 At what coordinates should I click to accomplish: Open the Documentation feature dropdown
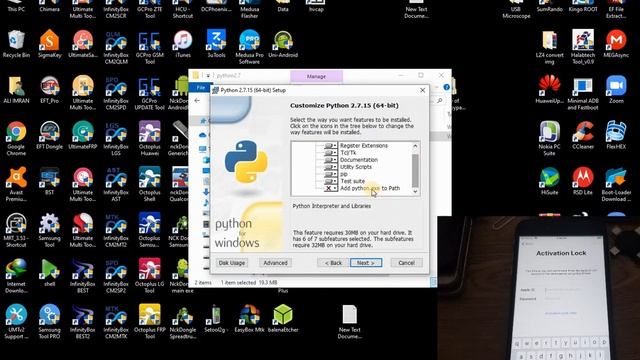coord(331,160)
